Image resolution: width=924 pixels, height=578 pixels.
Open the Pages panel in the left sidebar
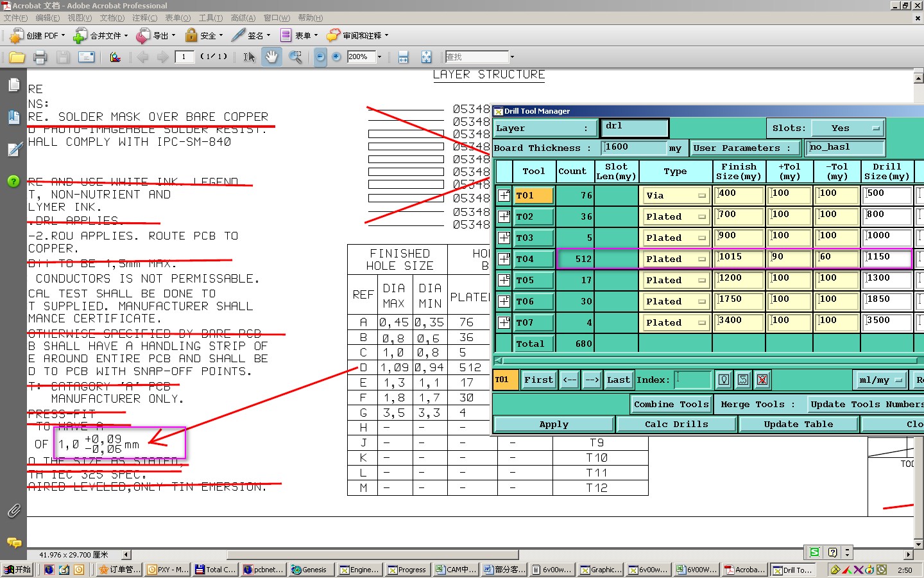coord(13,85)
